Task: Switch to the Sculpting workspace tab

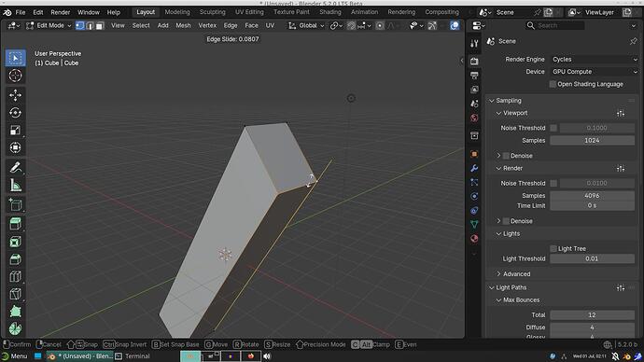Action: point(213,12)
